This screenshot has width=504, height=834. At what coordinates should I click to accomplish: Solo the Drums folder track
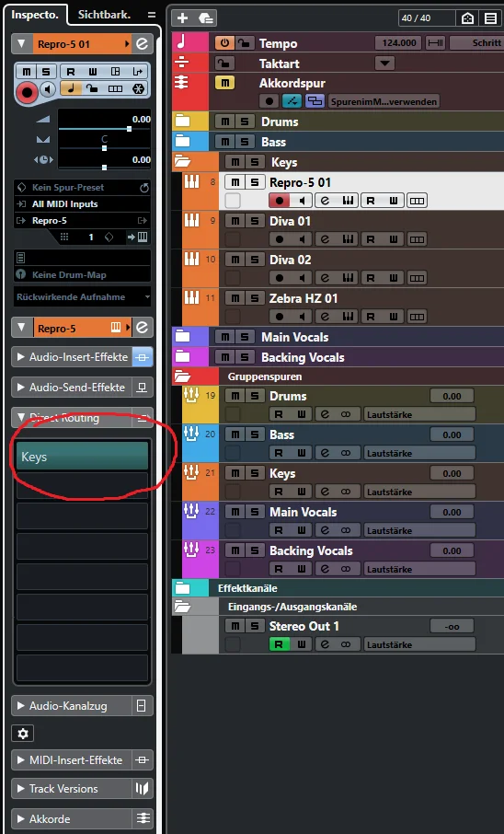point(245,122)
